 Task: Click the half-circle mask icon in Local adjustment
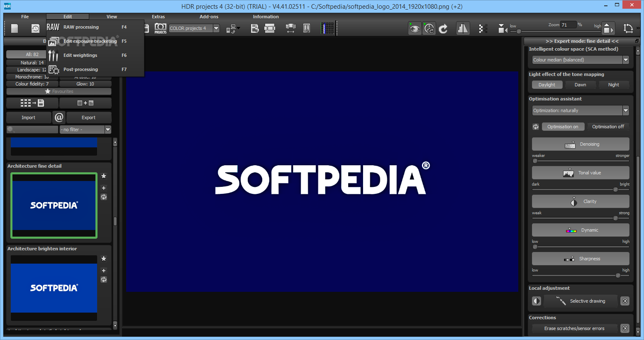(537, 301)
